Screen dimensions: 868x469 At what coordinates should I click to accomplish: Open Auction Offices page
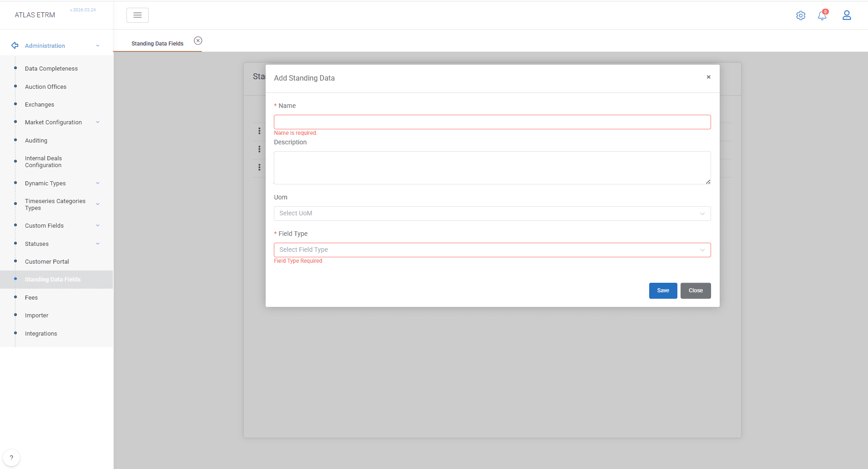(45, 87)
